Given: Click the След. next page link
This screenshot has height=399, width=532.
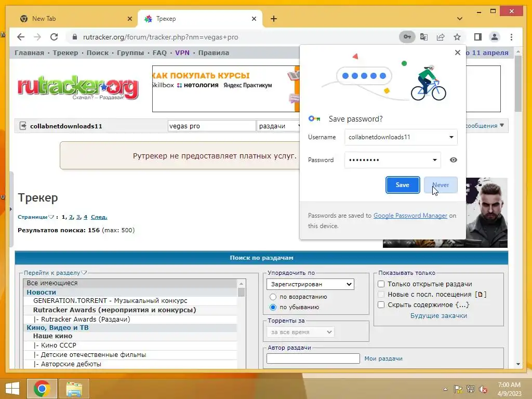Looking at the screenshot, I should (99, 217).
